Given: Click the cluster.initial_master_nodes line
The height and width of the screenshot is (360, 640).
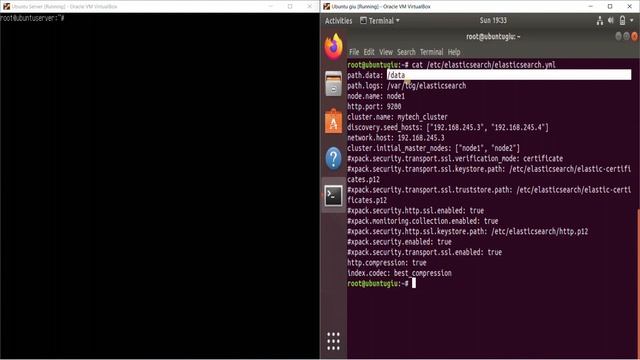Looking at the screenshot, I should (433, 148).
